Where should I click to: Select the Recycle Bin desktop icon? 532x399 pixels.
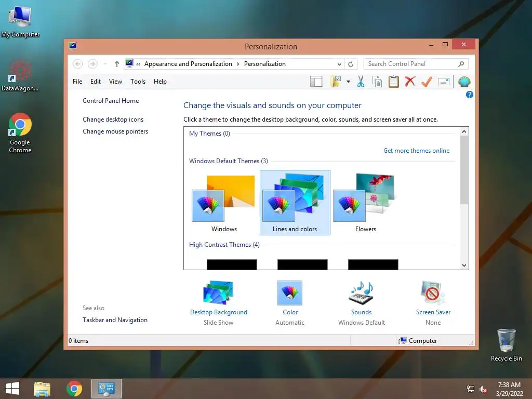click(x=506, y=345)
